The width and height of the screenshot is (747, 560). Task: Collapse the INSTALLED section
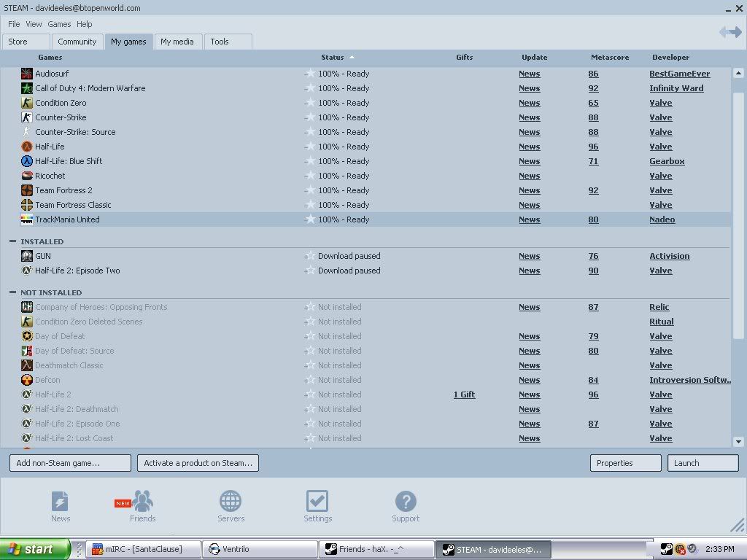pyautogui.click(x=13, y=241)
